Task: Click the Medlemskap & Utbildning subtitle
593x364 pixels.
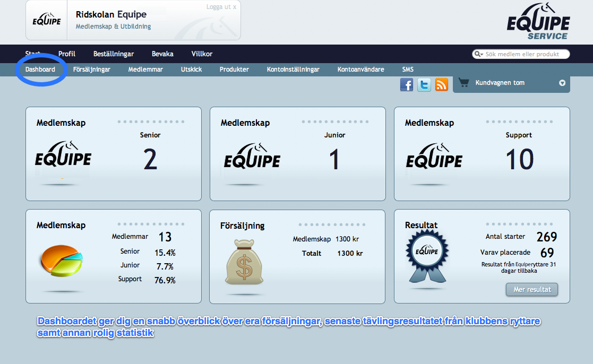Action: (113, 27)
